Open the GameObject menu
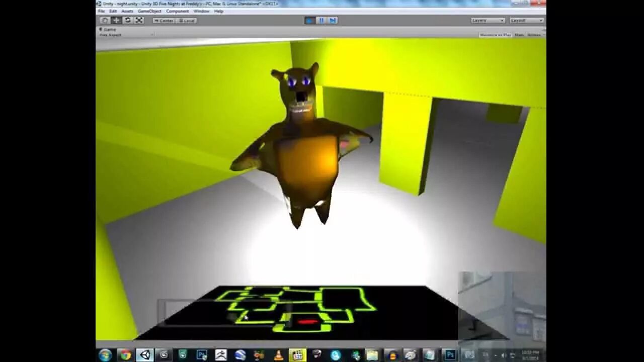 [x=149, y=11]
